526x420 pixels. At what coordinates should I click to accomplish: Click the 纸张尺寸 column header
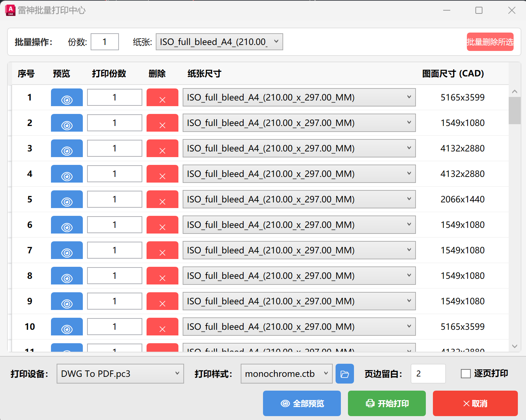pos(205,74)
